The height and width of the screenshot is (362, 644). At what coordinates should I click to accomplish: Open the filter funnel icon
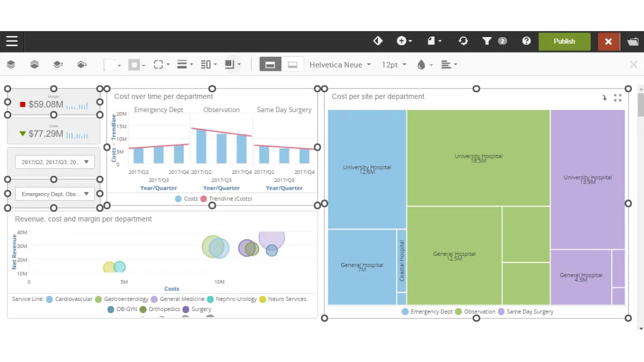(487, 41)
